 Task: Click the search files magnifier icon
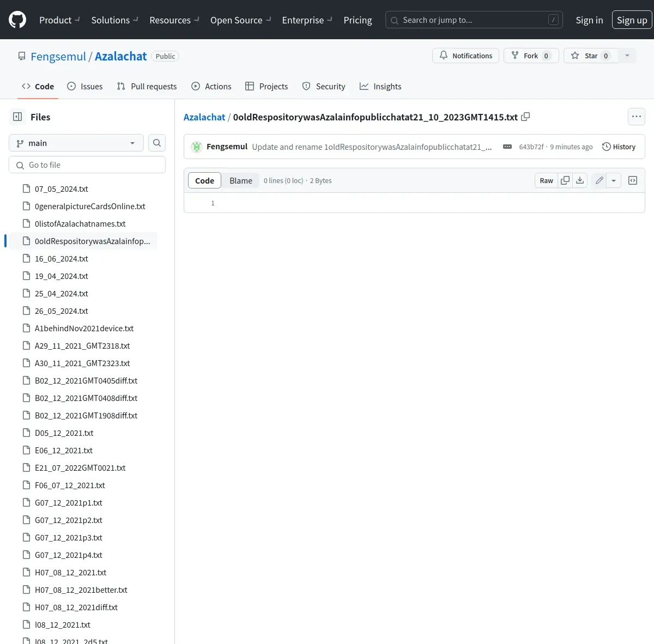(x=157, y=143)
